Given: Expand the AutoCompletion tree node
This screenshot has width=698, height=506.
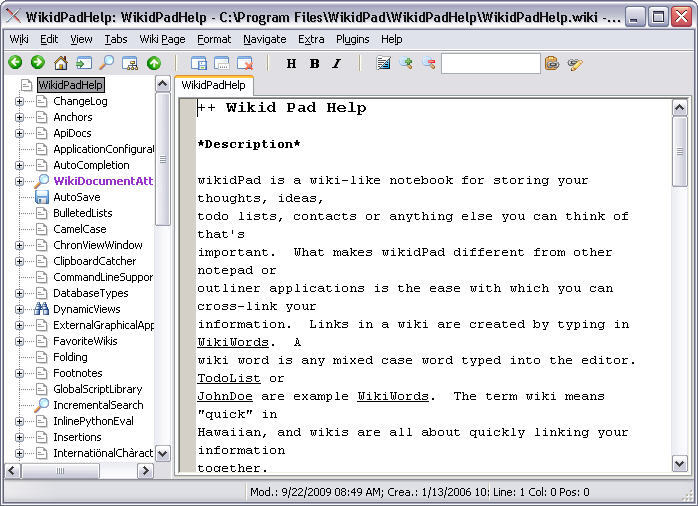Looking at the screenshot, I should coord(19,166).
